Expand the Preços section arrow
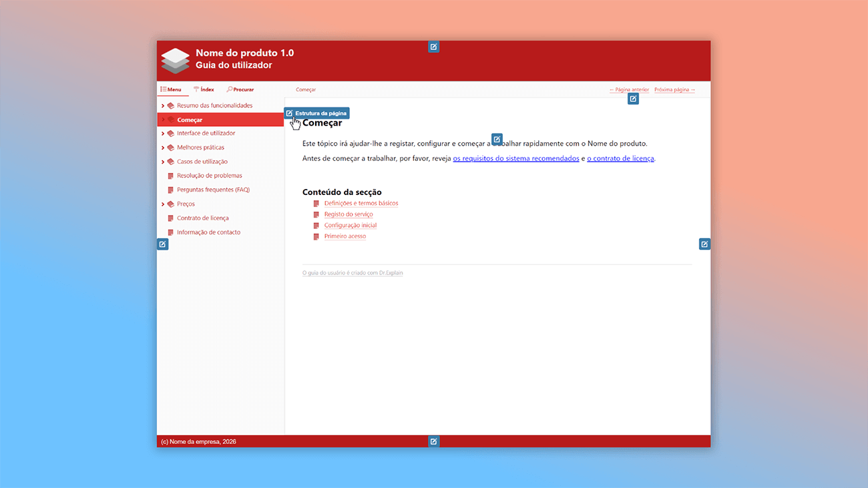The height and width of the screenshot is (488, 868). (x=163, y=204)
